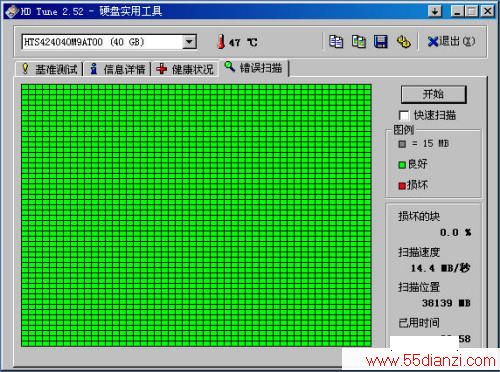Click the green 良好 legend swatch
Screen dimensions: 500x372
[402, 165]
